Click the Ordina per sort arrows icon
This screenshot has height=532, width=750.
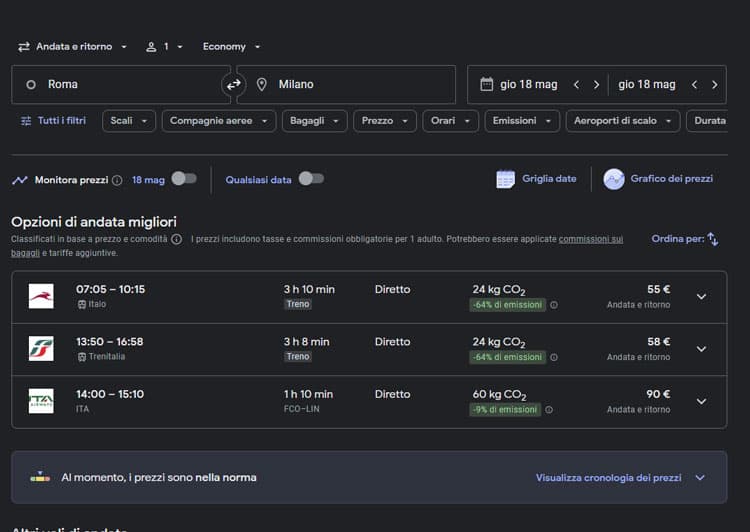click(713, 239)
